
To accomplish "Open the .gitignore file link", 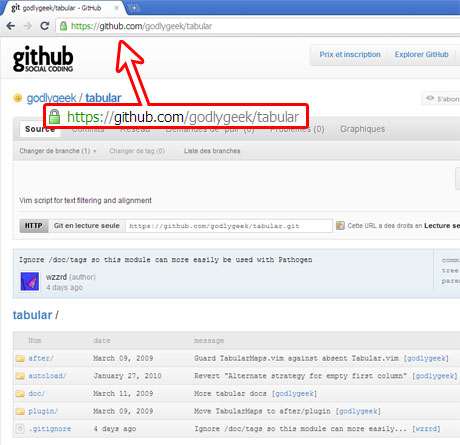I will point(50,429).
